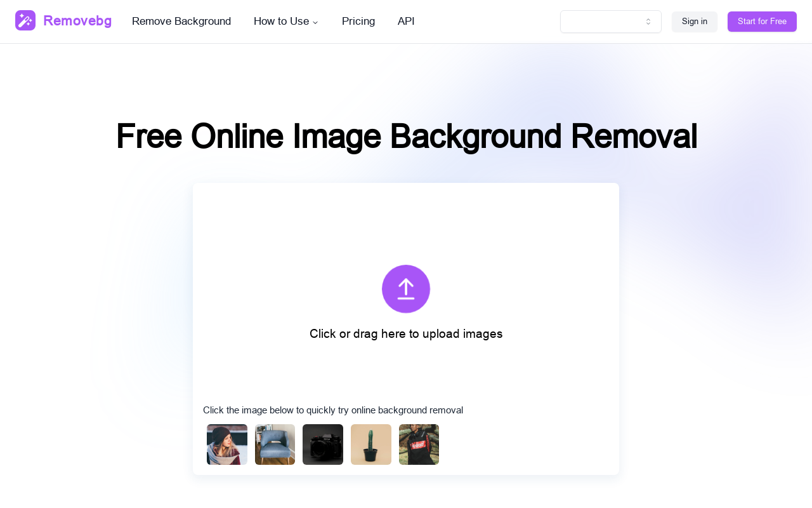Pick the cactus in pot sample image
The image size is (812, 508).
[x=371, y=444]
